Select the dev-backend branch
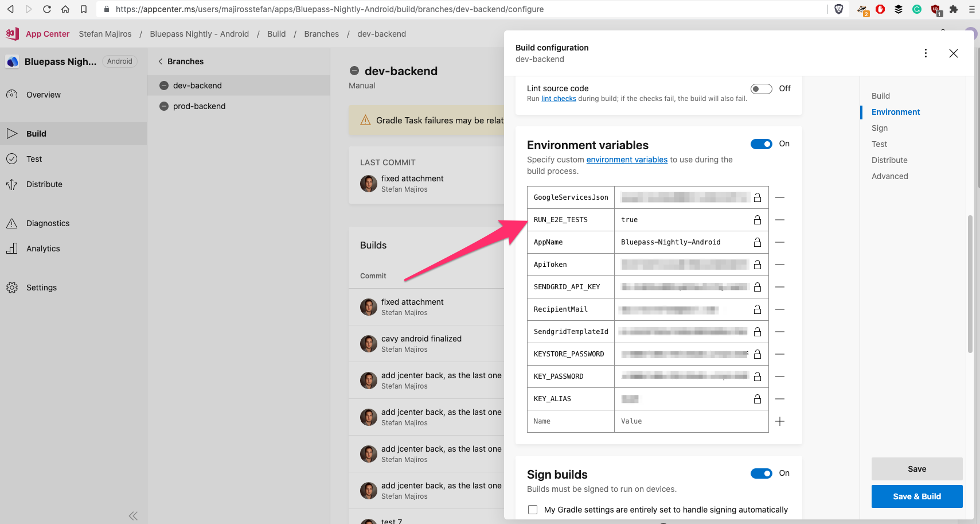Image resolution: width=980 pixels, height=524 pixels. (239, 86)
